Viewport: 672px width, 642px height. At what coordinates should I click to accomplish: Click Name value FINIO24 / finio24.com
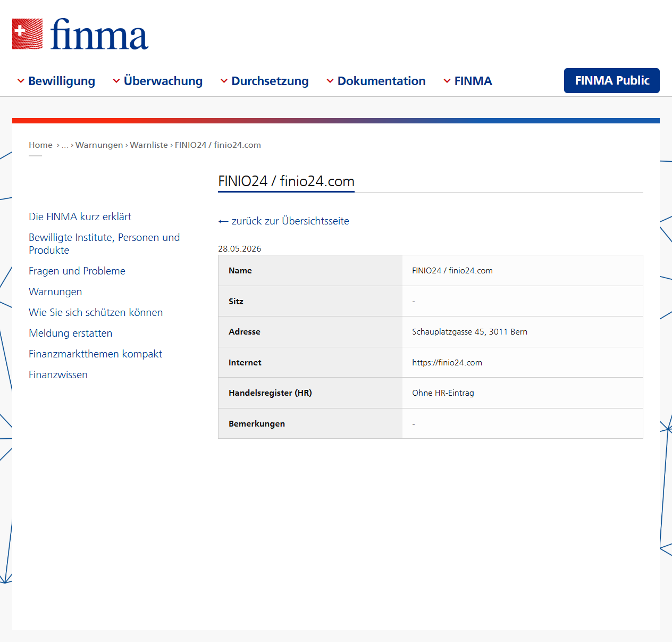click(x=452, y=270)
